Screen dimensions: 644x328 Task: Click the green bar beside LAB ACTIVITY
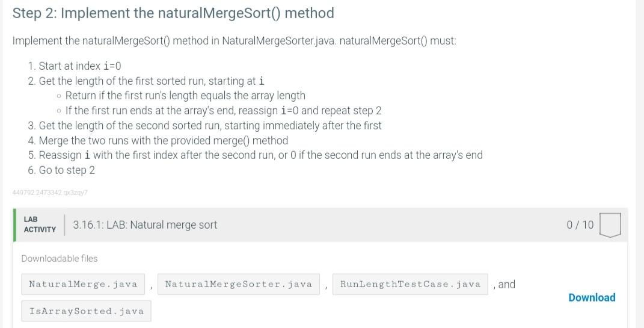(x=14, y=225)
